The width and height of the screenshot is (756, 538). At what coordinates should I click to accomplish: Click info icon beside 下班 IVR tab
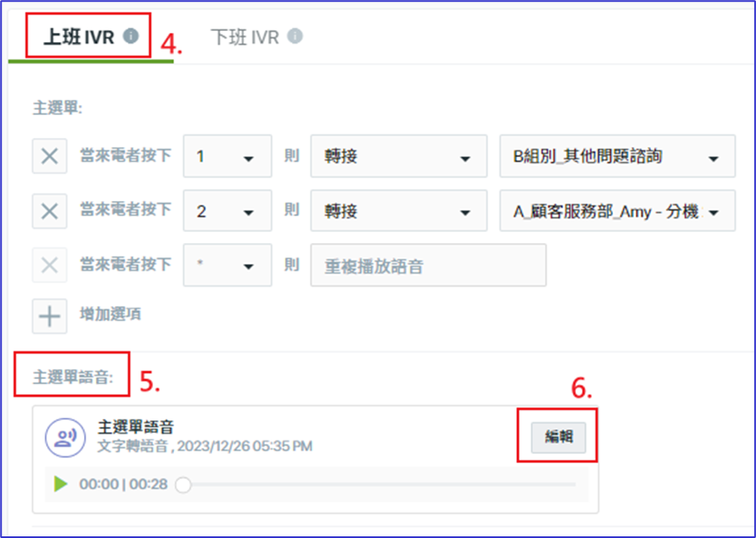click(295, 35)
